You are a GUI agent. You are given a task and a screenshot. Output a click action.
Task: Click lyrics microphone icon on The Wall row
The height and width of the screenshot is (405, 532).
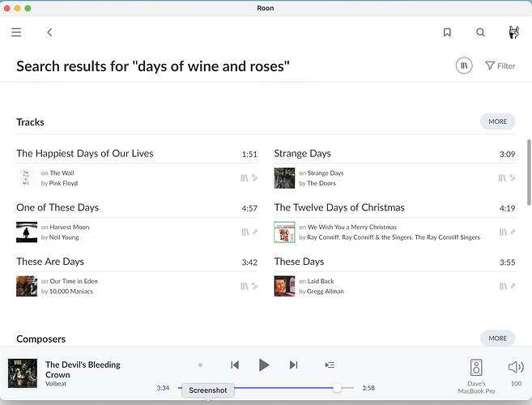[254, 178]
